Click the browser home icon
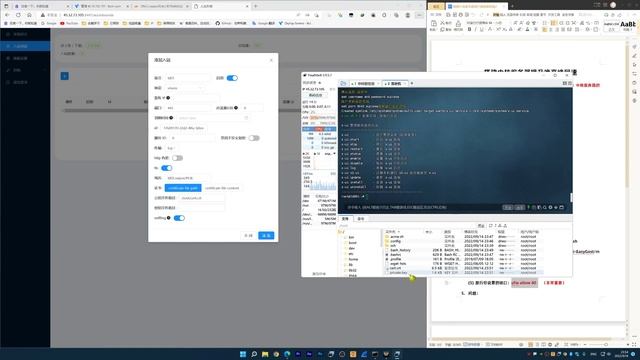 [x=29, y=15]
